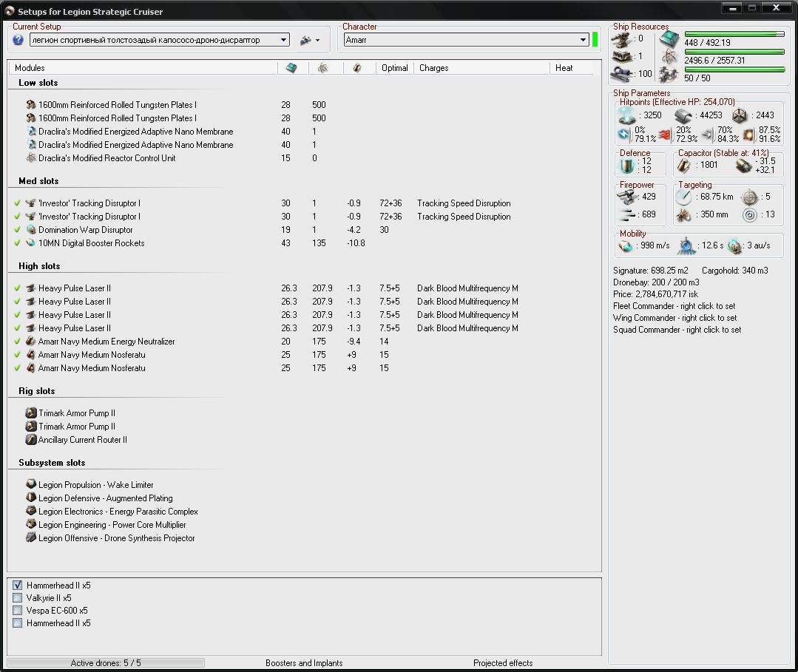Image resolution: width=798 pixels, height=672 pixels.
Task: Click second Amarr Navy Medium Nosferatu icon
Action: 31,367
